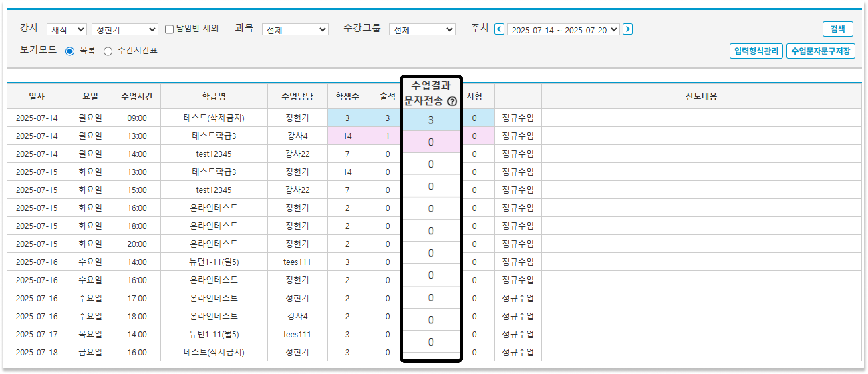
Task: Click 테스트(삭제금지) class on 2025-07-18
Action: click(x=214, y=352)
